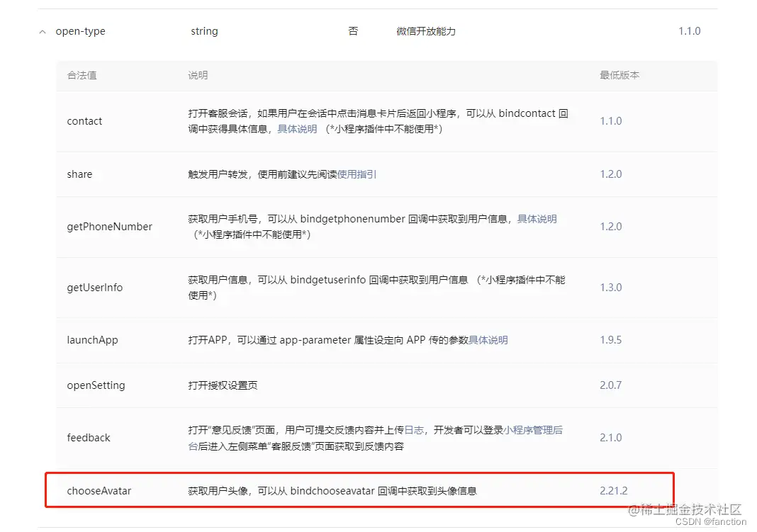757x532 pixels.
Task: Select 最低版本 column header
Action: pos(619,75)
